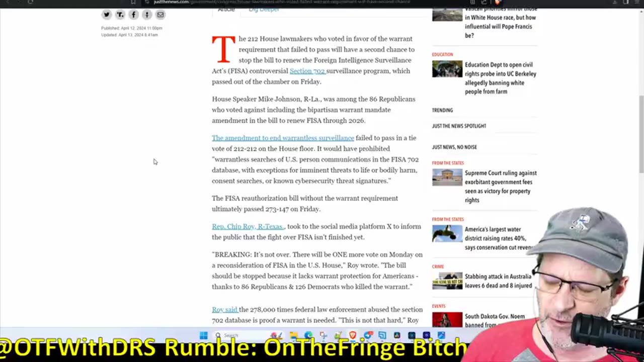Share the article by email
This screenshot has height=362, width=644.
(160, 15)
